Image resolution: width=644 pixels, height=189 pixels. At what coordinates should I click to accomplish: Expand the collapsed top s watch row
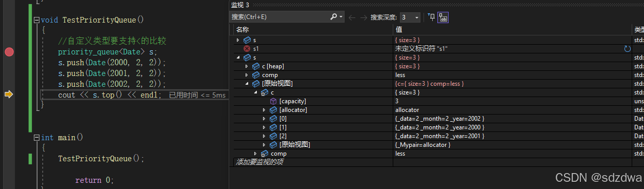238,40
